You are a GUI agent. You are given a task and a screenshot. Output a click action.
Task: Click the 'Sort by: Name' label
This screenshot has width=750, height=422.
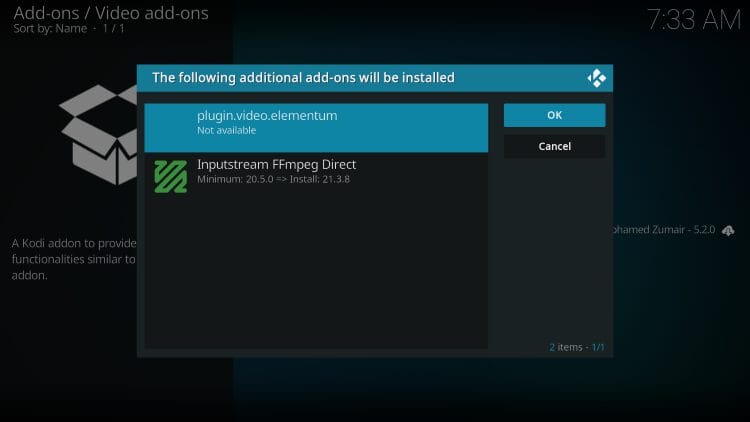pos(50,30)
